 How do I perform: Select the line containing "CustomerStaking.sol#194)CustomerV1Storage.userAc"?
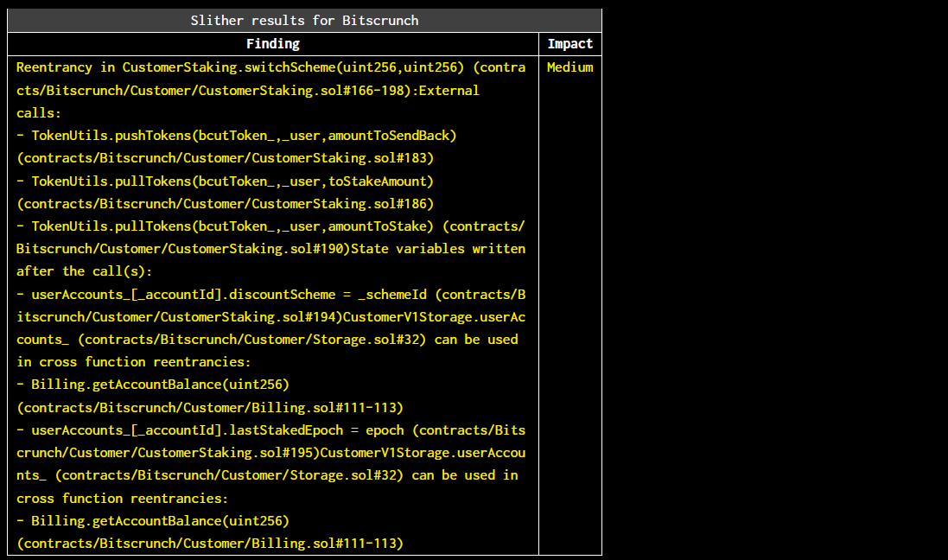click(270, 317)
